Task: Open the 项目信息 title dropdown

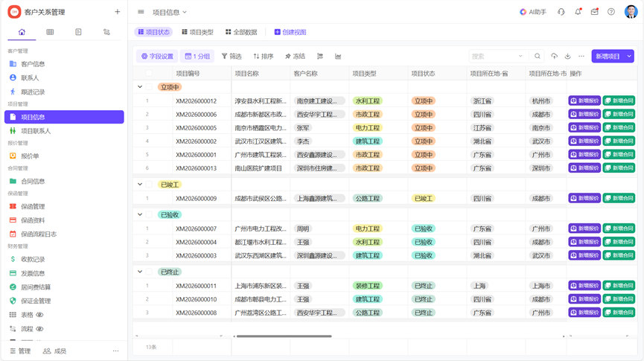Action: point(170,12)
